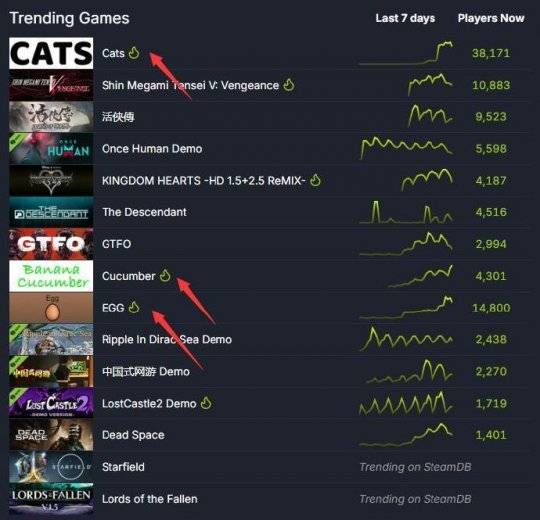Click the Trending Games heading
The height and width of the screenshot is (520, 540).
(x=69, y=18)
